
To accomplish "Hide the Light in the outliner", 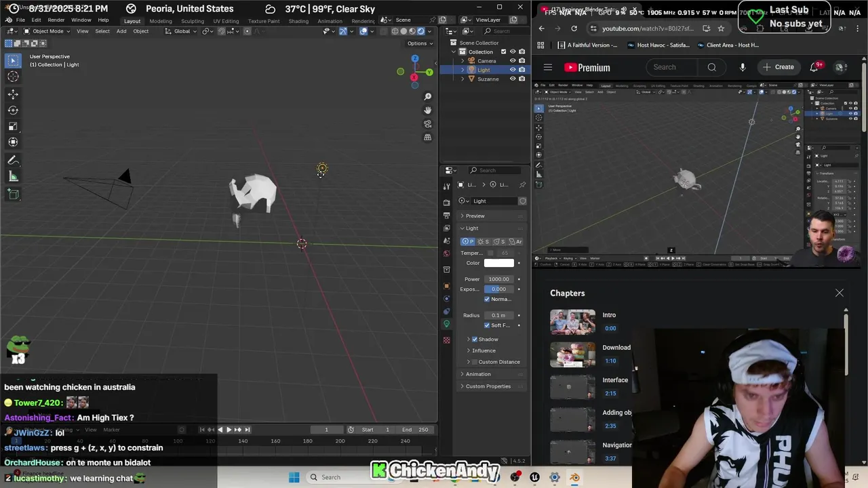I will point(513,70).
